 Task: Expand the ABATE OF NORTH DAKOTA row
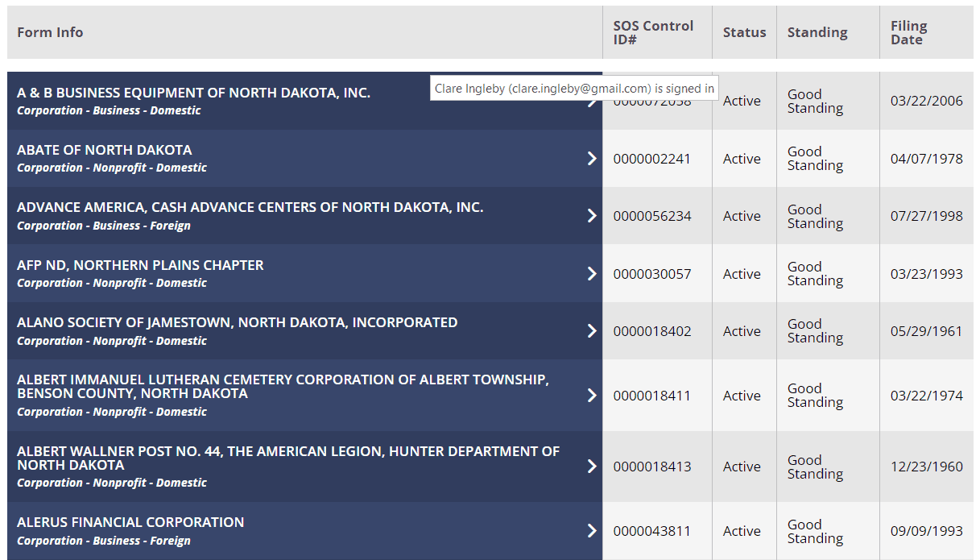[592, 158]
